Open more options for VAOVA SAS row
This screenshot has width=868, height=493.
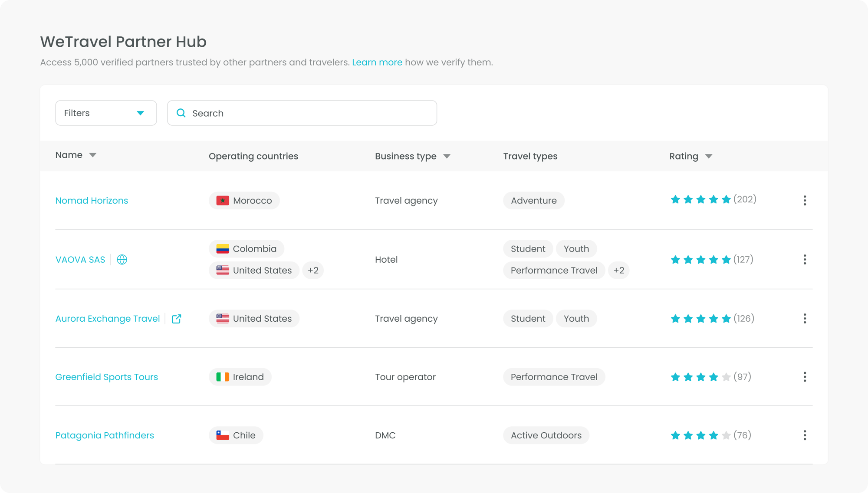pos(805,260)
